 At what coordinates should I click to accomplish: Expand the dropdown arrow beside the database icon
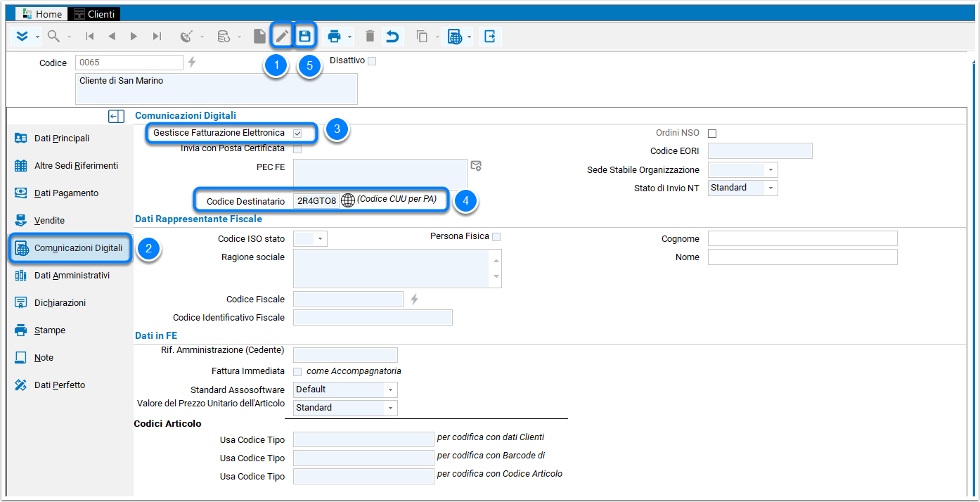point(240,37)
